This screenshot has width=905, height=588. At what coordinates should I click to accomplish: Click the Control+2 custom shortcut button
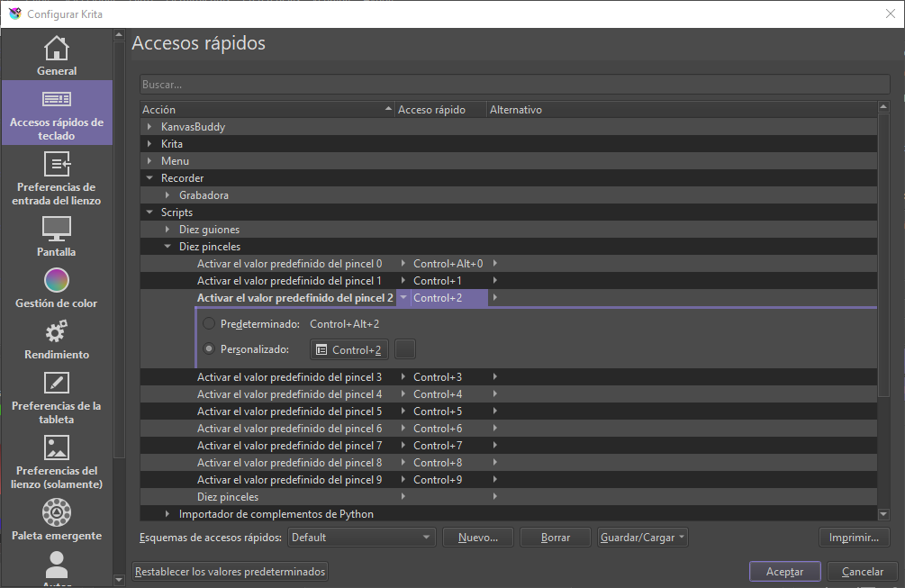[349, 349]
